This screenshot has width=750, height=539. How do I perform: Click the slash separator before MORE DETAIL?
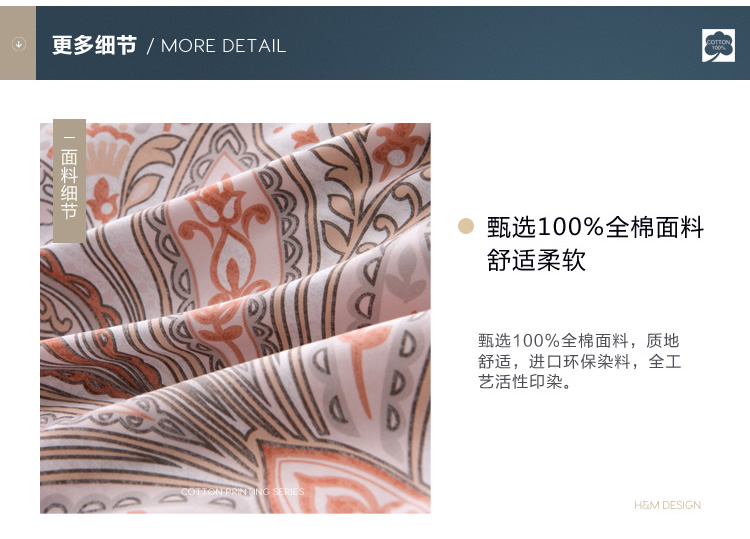tap(150, 46)
